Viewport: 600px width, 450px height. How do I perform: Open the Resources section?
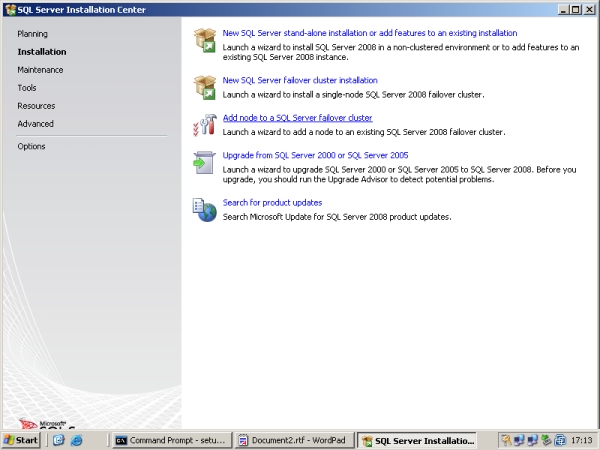coord(36,106)
